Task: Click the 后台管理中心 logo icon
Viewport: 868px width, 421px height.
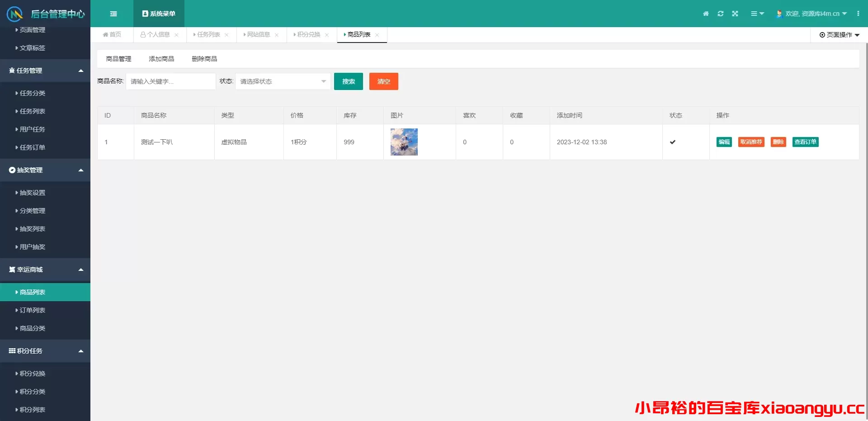Action: [x=14, y=14]
